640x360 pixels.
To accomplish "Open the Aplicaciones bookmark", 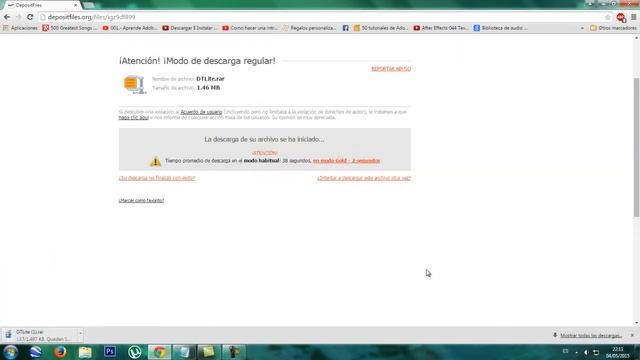I will (x=20, y=28).
